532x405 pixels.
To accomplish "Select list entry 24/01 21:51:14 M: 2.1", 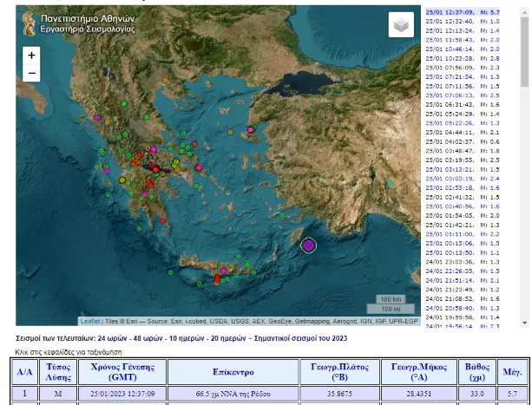I will (x=463, y=281).
